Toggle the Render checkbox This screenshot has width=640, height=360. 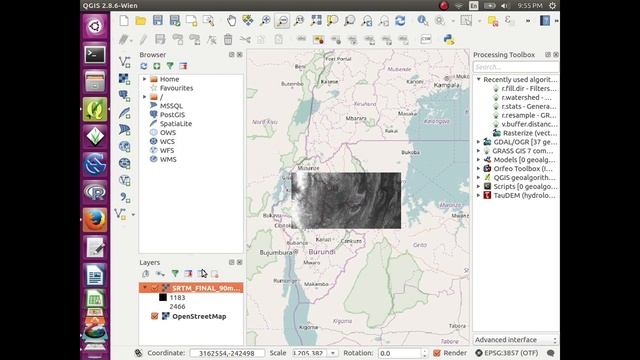pos(437,353)
